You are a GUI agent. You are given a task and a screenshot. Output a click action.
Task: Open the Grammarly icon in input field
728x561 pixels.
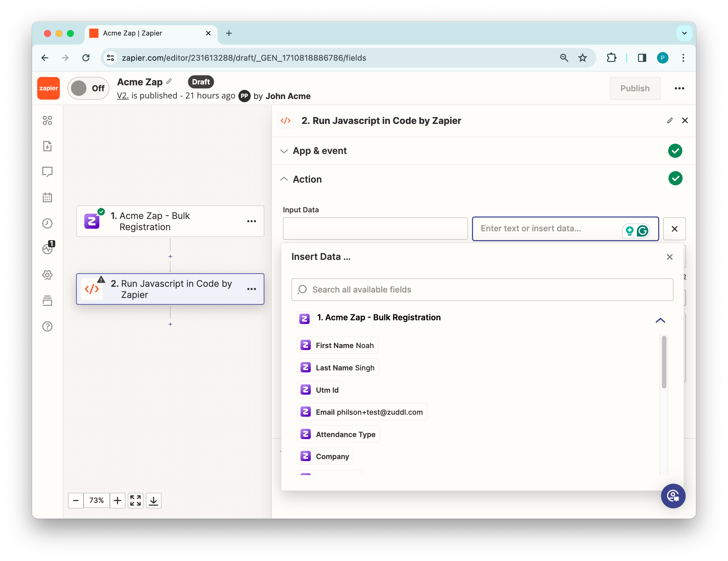coord(642,230)
